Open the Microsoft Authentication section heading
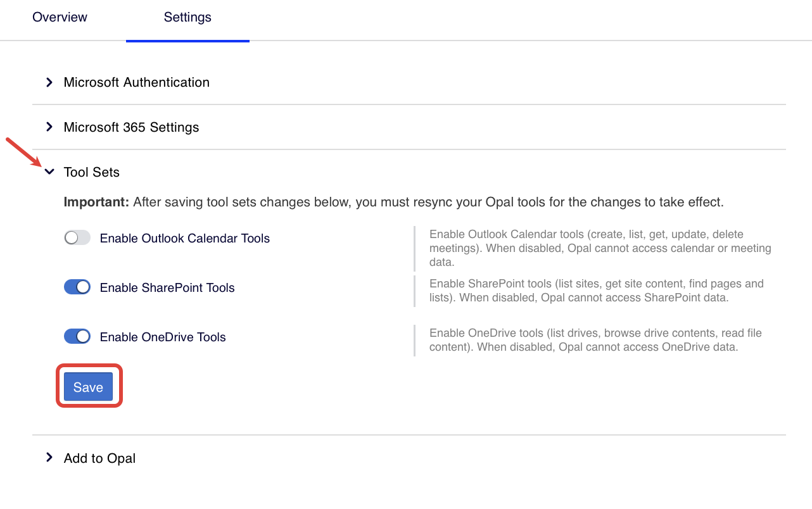Viewport: 812px width, 509px height. (x=136, y=82)
